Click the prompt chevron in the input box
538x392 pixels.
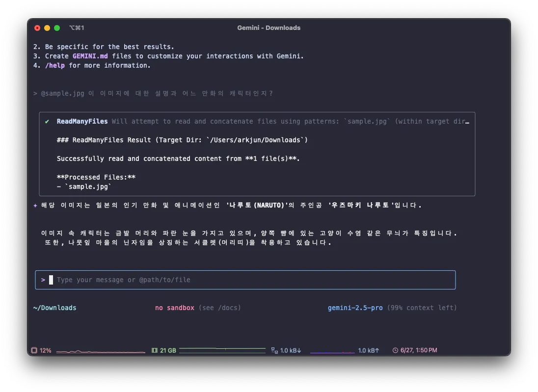pyautogui.click(x=43, y=280)
